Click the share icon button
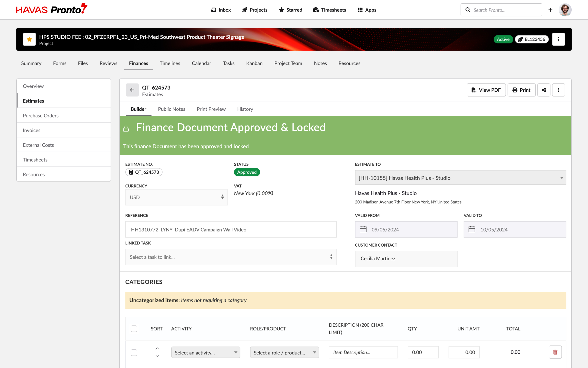 543,90
